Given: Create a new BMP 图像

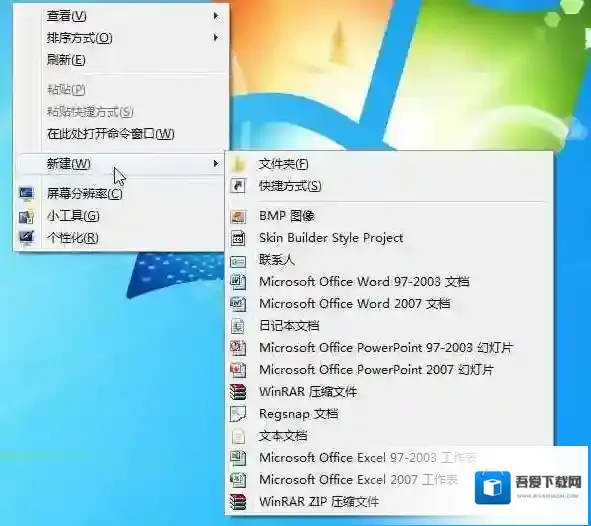Looking at the screenshot, I should point(389,216).
